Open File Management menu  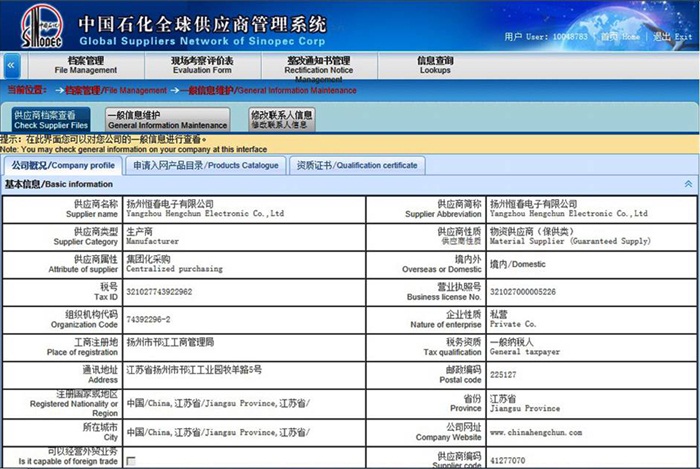[x=86, y=65]
